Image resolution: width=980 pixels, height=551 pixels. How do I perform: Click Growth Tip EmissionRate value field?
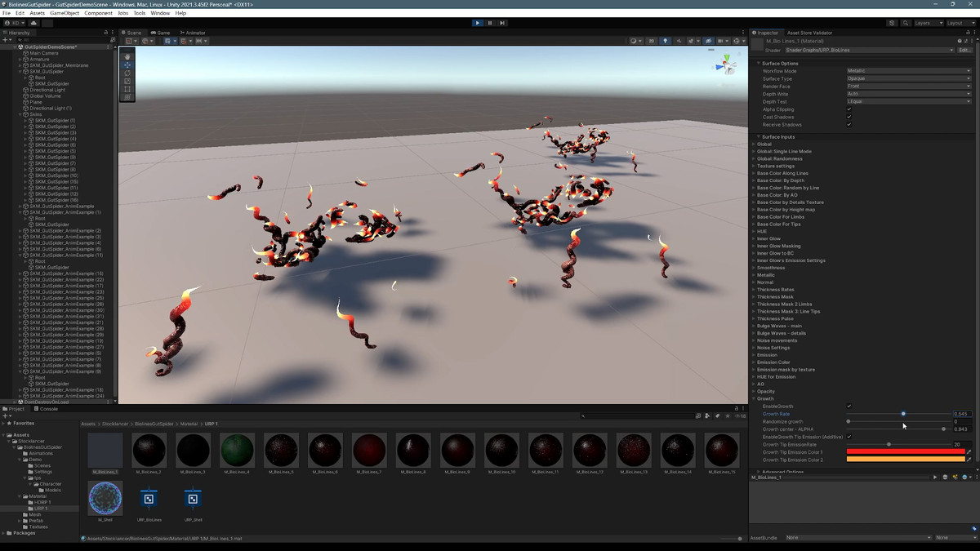[x=962, y=444]
